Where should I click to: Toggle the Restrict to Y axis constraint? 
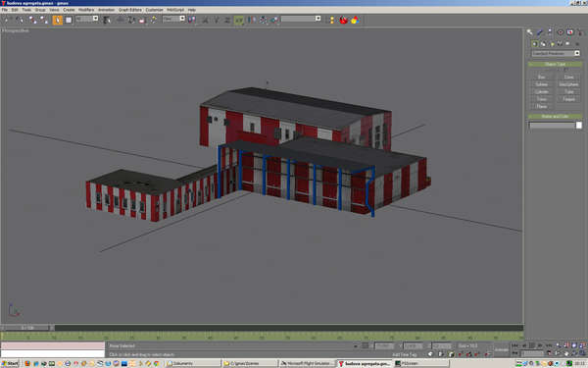(x=217, y=20)
